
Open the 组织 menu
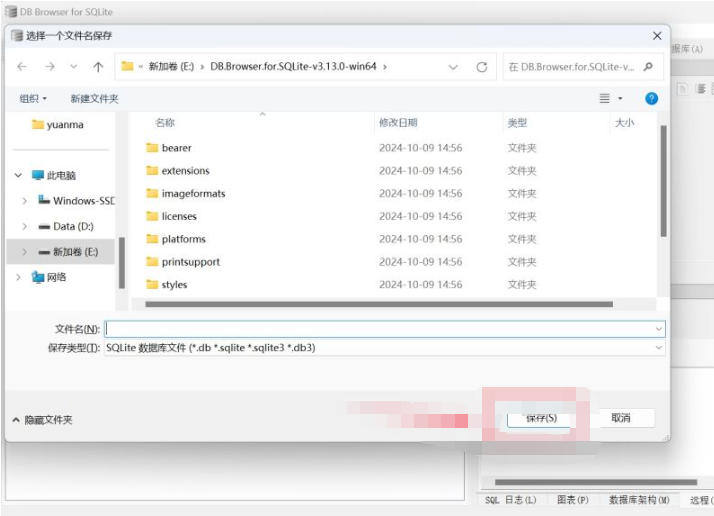point(33,99)
